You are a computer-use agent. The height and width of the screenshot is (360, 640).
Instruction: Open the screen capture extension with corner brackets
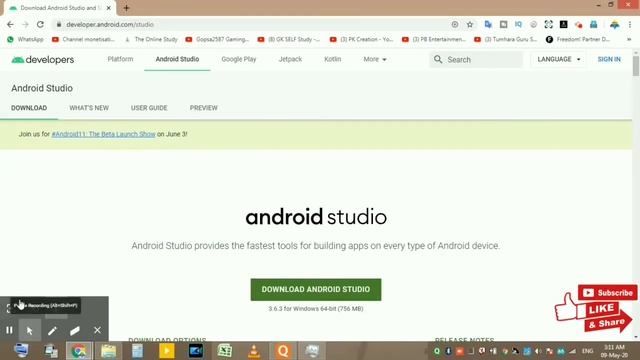pyautogui.click(x=548, y=24)
